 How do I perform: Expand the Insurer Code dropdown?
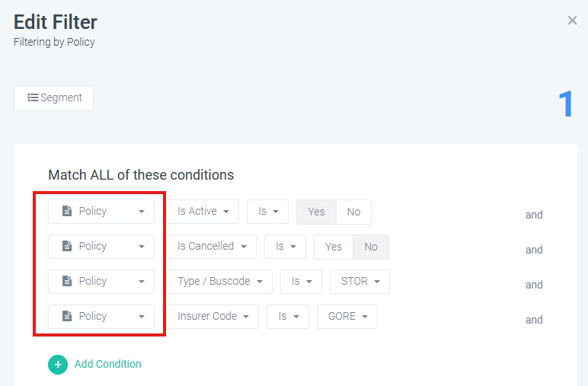[x=213, y=317]
